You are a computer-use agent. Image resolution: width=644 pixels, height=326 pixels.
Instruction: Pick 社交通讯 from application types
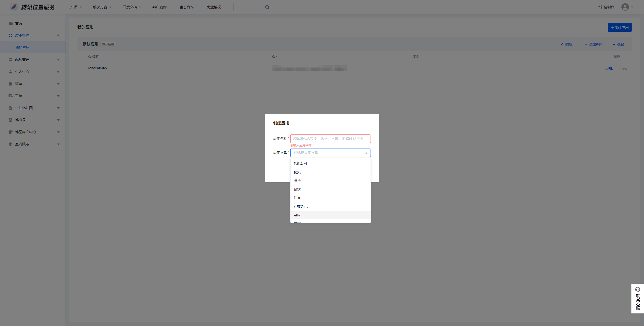(301, 206)
